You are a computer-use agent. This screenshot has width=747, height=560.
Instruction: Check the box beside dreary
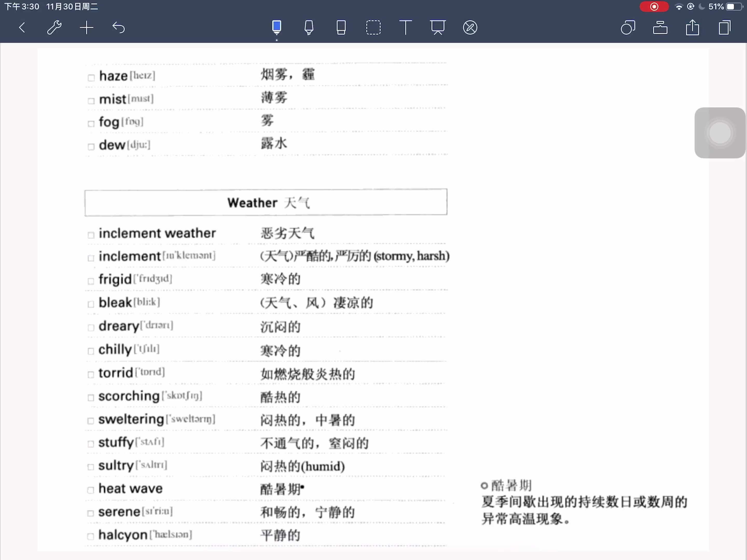[x=91, y=328]
